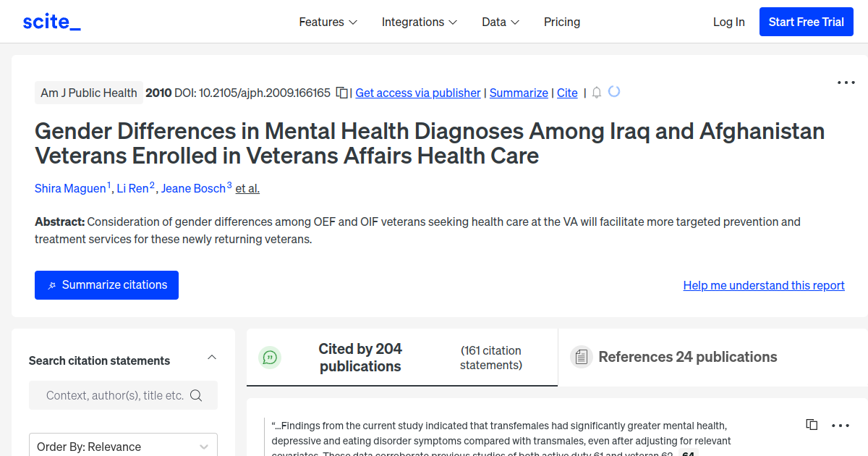This screenshot has height=456, width=868.
Task: Click the Log In link
Action: (728, 22)
